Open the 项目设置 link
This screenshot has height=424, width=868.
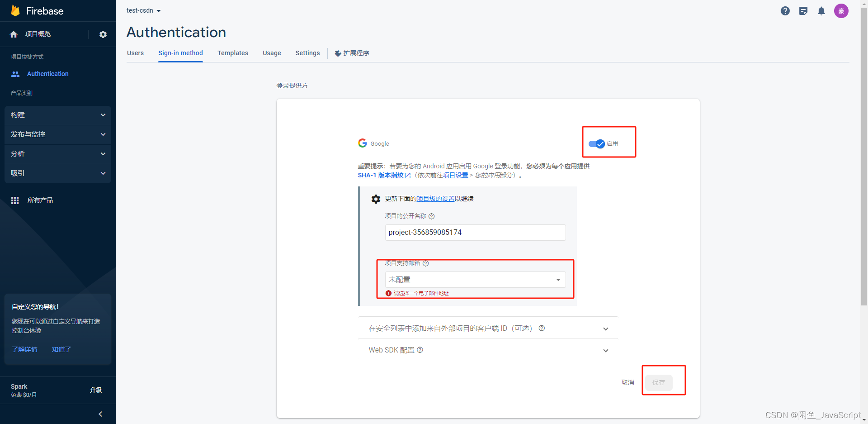(x=455, y=175)
